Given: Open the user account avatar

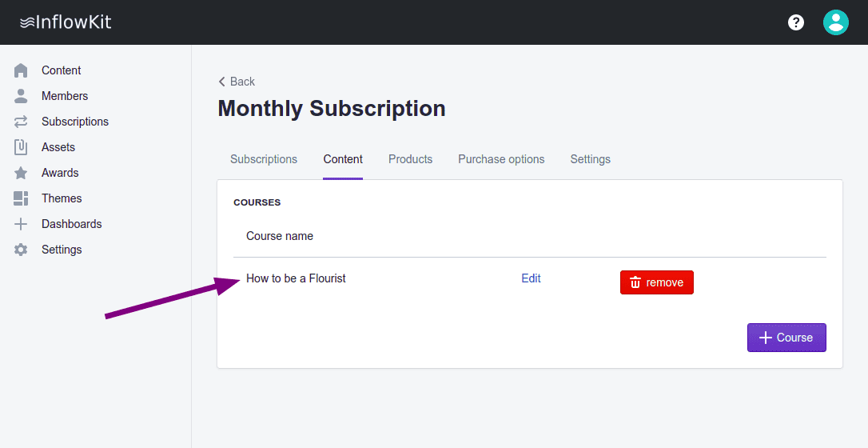Looking at the screenshot, I should [836, 22].
